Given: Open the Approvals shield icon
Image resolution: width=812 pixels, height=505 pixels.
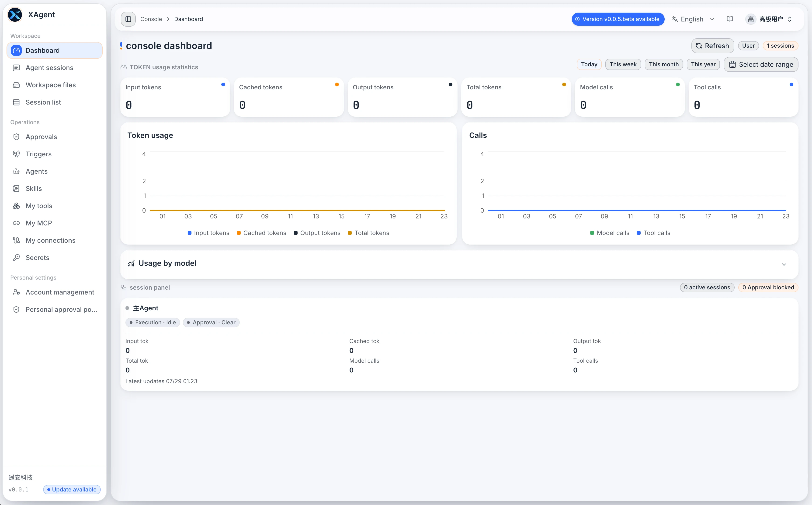Looking at the screenshot, I should pos(16,137).
